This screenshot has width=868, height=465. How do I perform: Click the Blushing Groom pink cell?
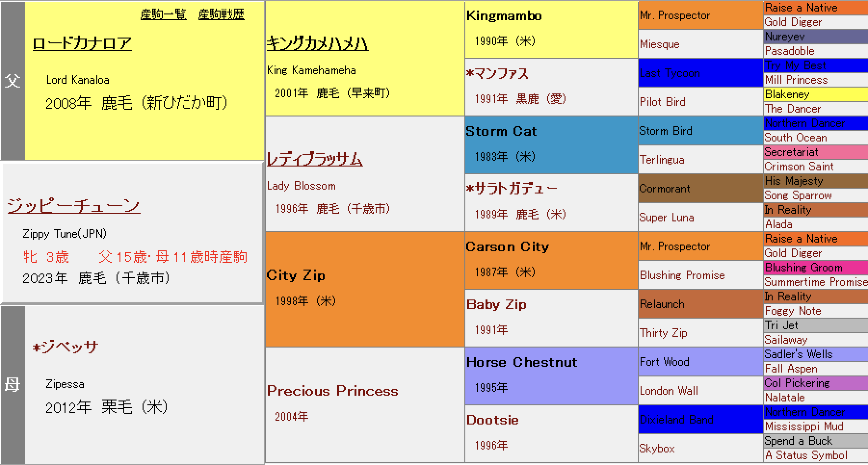click(803, 268)
